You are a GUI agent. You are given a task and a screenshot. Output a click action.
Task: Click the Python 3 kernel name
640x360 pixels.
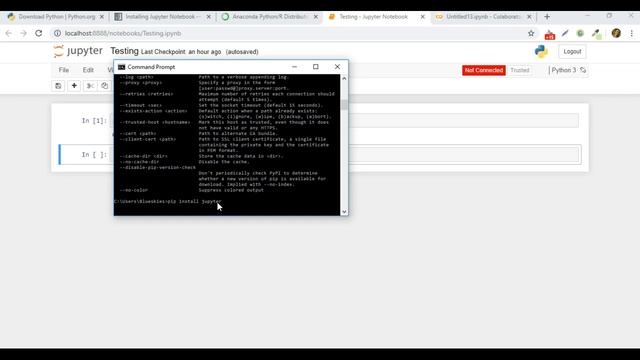tap(563, 70)
